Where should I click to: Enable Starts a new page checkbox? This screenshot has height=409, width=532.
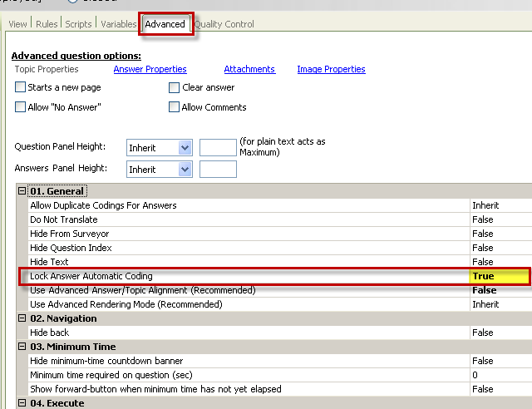point(20,87)
